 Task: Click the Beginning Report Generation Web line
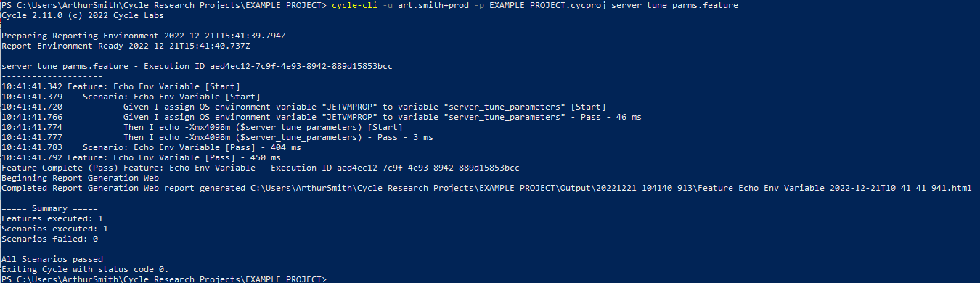[x=80, y=177]
